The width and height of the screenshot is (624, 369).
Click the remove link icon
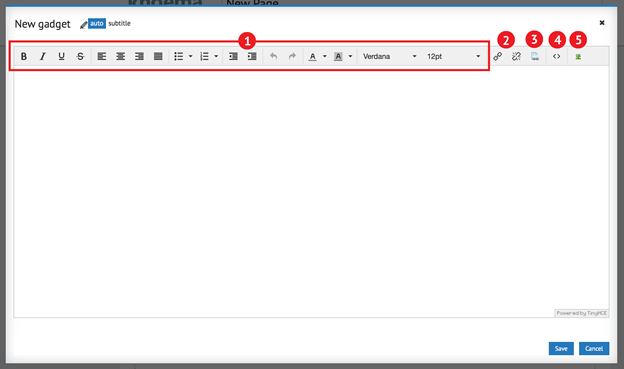[516, 57]
